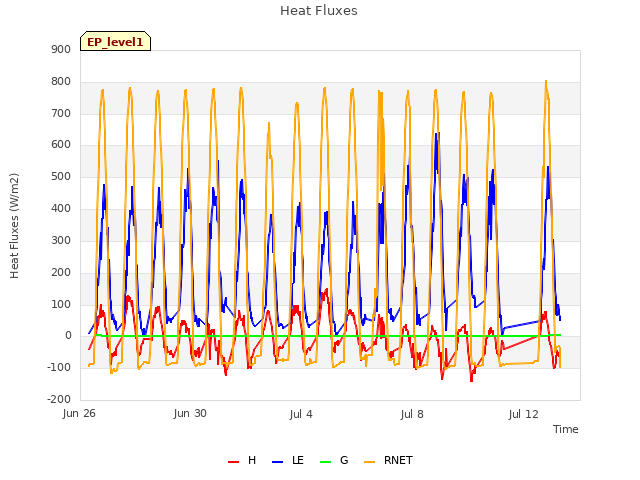Click the Jul 12 x-axis tick label

(x=524, y=414)
